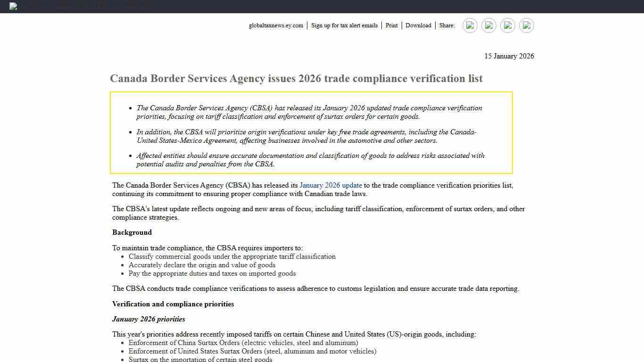Select the second share icon next to Share
The height and width of the screenshot is (362, 644).
(x=488, y=25)
